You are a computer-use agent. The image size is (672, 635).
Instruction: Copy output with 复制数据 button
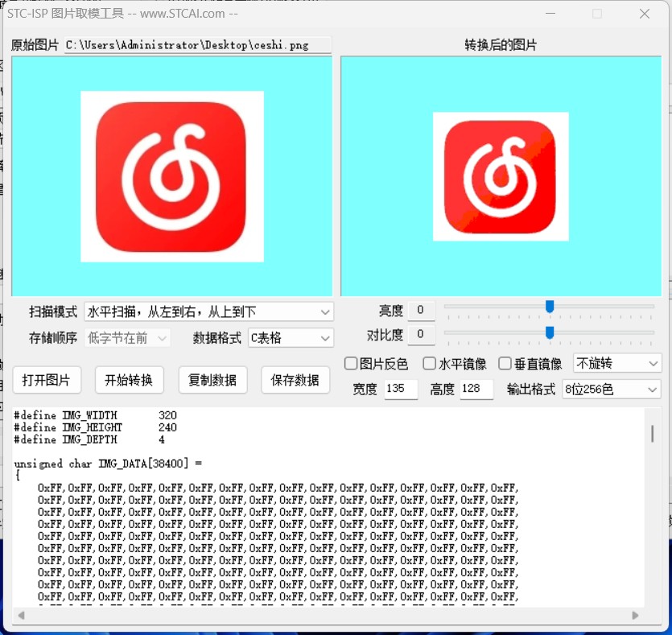pos(212,380)
